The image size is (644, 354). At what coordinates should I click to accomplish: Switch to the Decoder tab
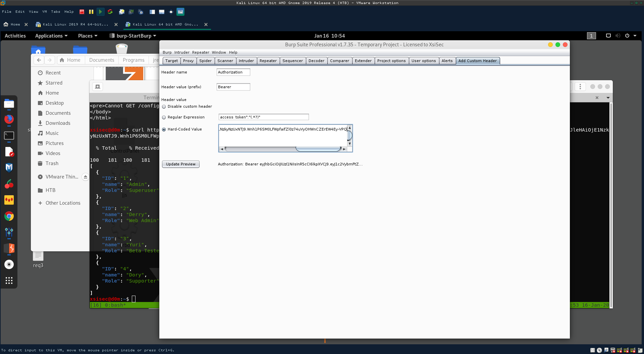[316, 61]
